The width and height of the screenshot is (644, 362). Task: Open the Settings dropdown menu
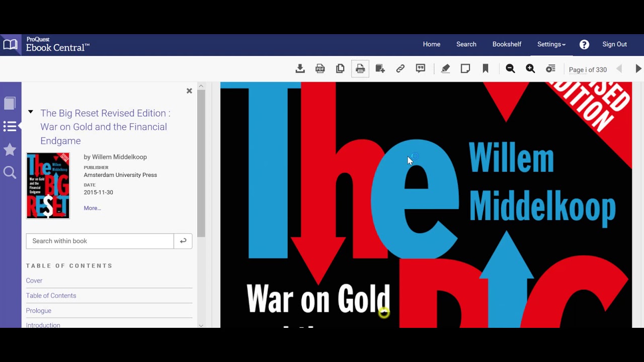(x=551, y=44)
